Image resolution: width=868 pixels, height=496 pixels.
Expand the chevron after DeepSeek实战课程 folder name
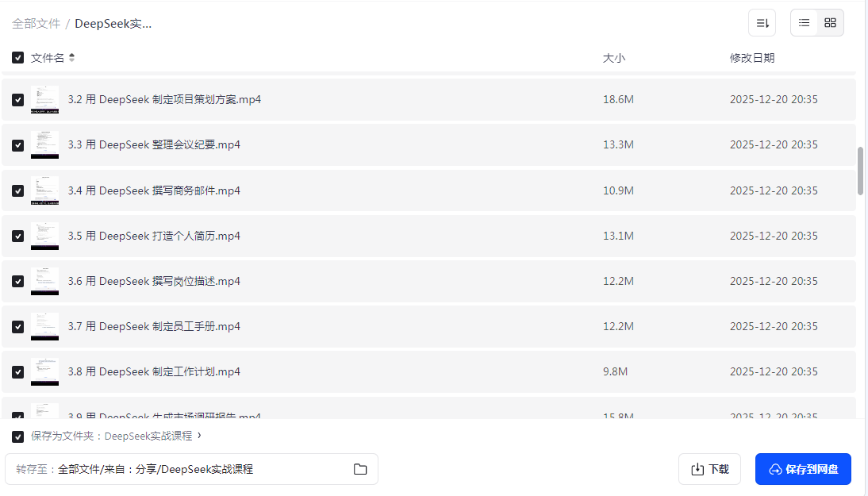click(x=199, y=436)
